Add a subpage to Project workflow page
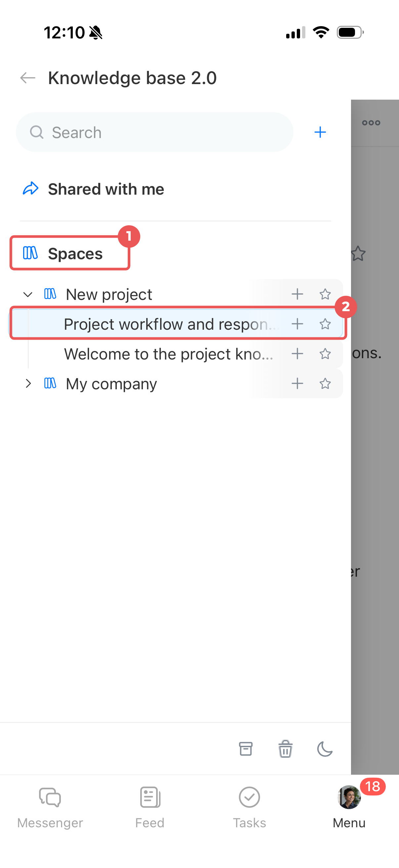Screen dimensions: 399x868 click(x=297, y=324)
